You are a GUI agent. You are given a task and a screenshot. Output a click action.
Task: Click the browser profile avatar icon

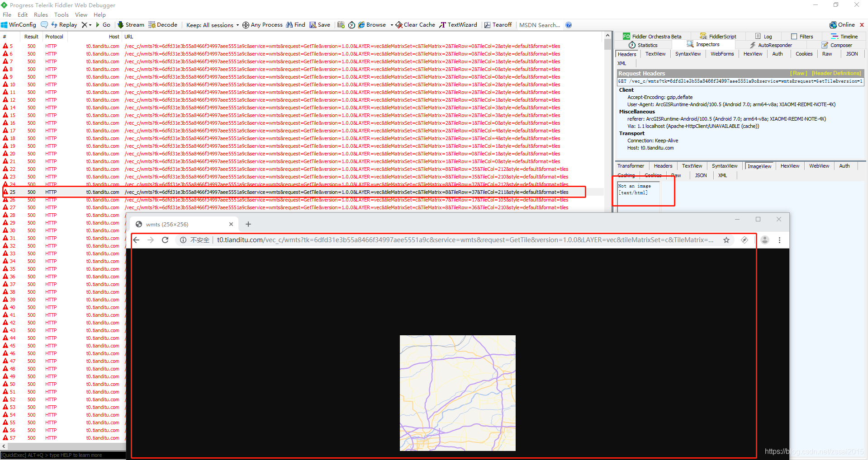765,240
